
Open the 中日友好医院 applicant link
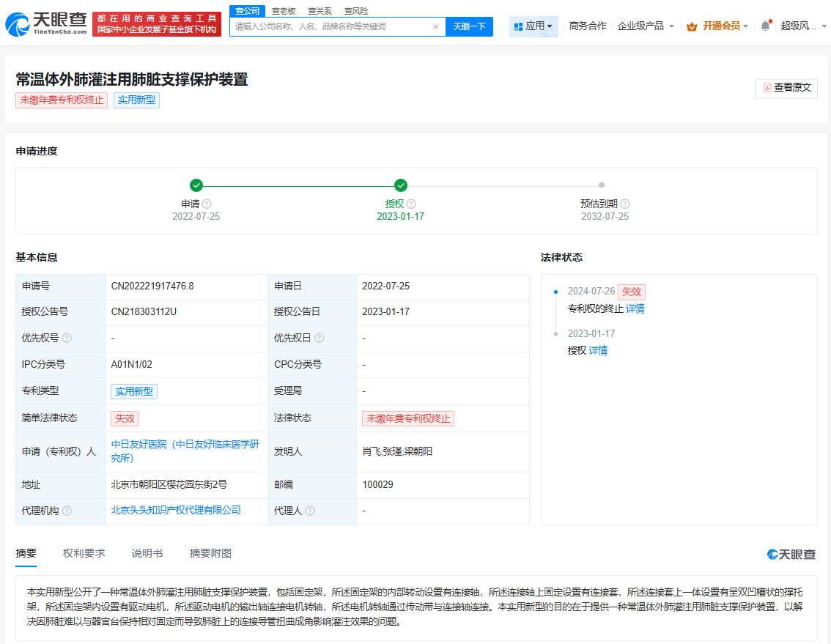pos(140,445)
